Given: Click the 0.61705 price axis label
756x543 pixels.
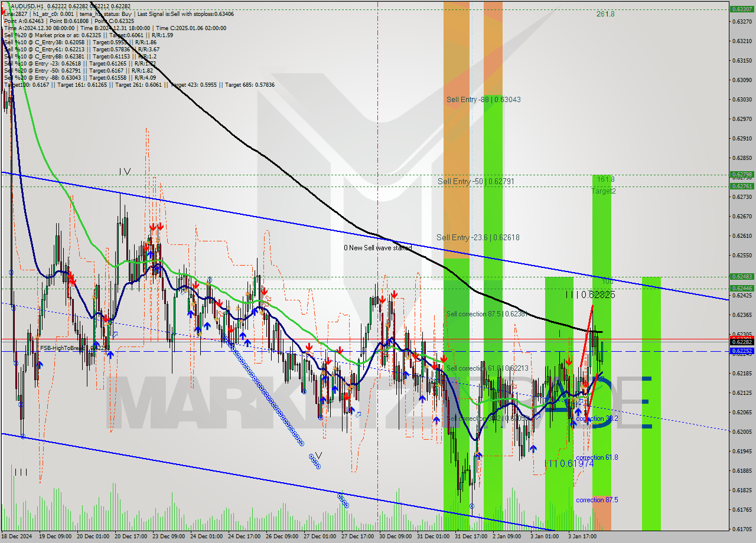Looking at the screenshot, I should 741,529.
